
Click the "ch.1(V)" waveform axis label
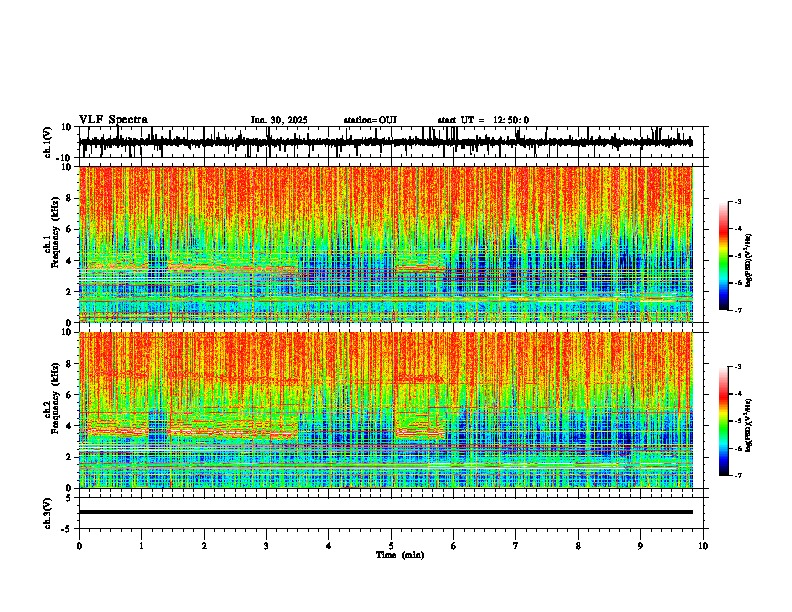click(x=48, y=142)
